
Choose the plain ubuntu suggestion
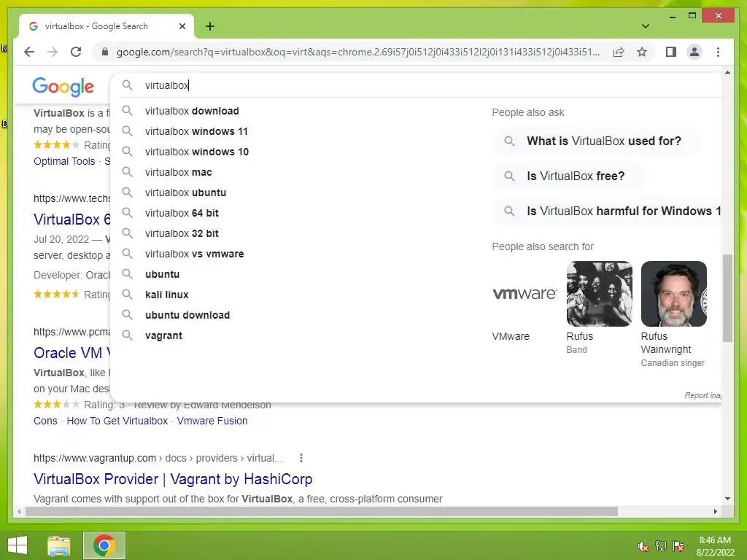tap(163, 275)
